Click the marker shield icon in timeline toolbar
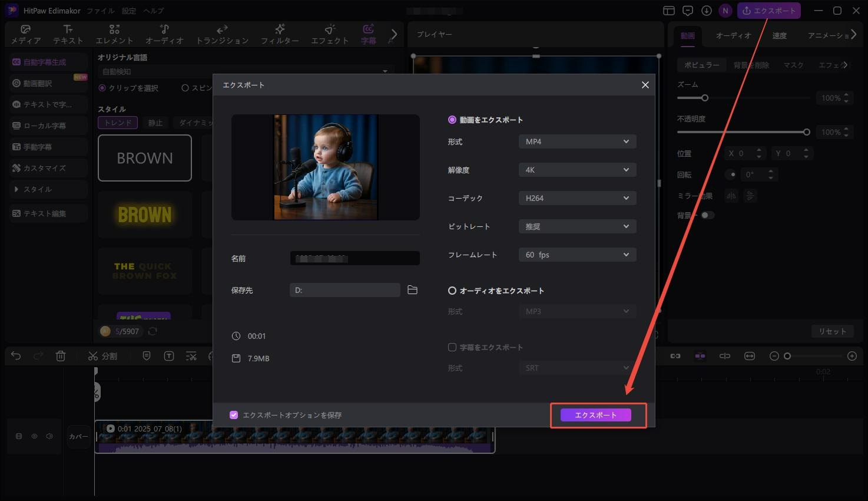The image size is (868, 501). point(147,356)
